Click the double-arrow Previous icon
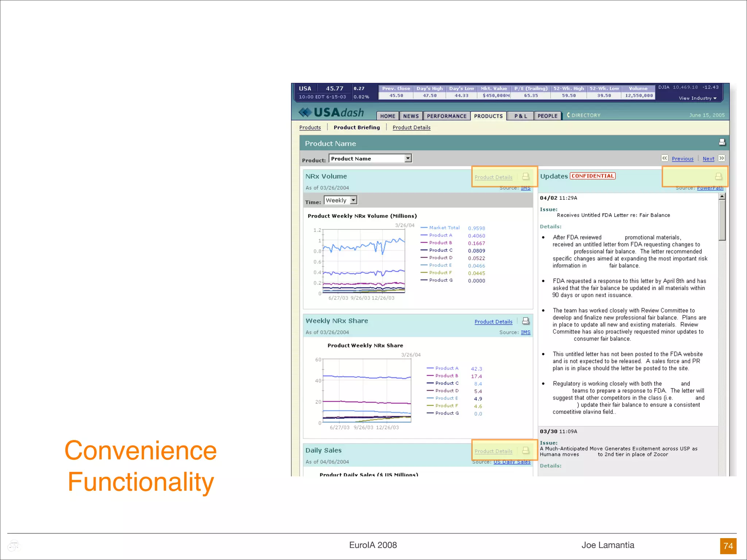The width and height of the screenshot is (747, 560). pos(665,158)
